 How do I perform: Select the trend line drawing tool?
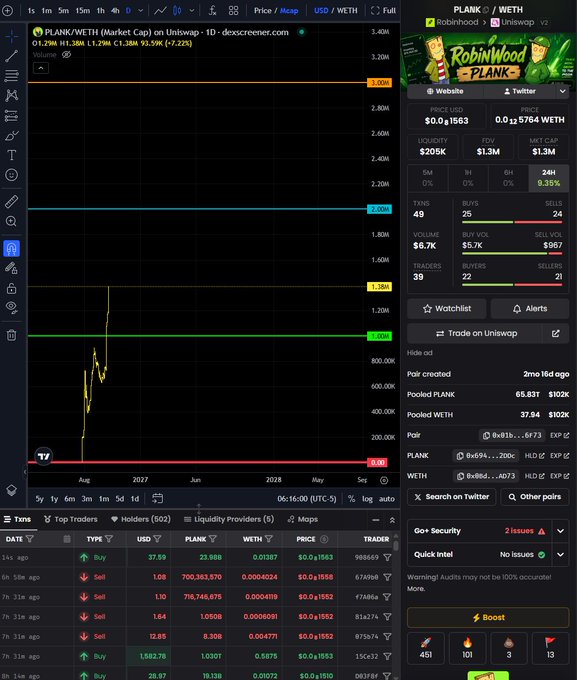coord(12,56)
